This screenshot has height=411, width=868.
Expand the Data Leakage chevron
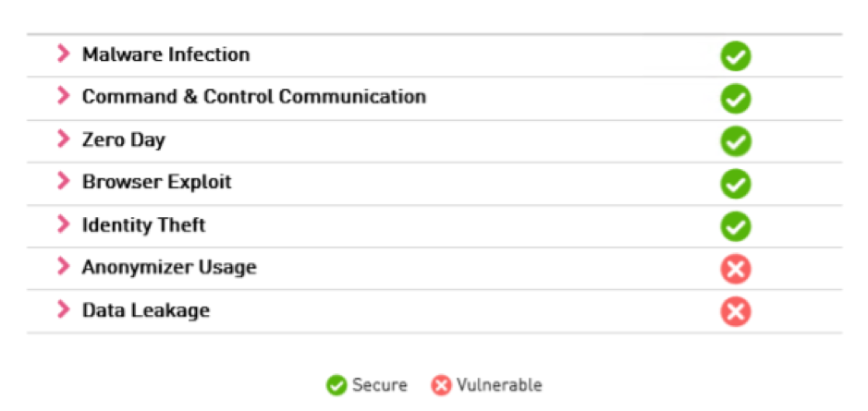tap(64, 309)
